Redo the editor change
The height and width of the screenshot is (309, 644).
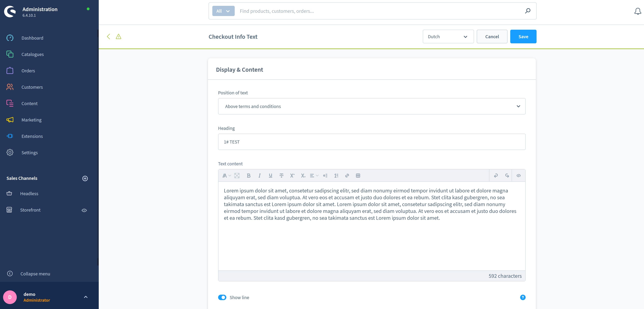[x=507, y=176]
